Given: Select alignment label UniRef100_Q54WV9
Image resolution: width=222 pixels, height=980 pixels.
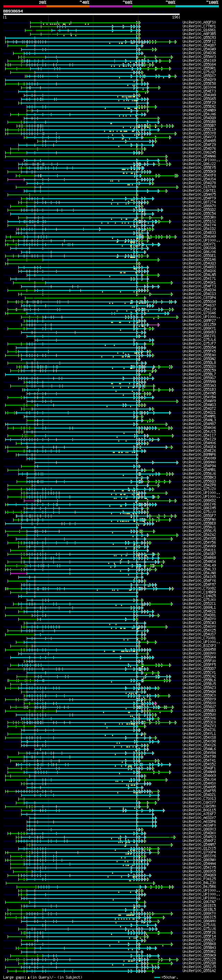Looking at the screenshot, I should (x=199, y=401).
